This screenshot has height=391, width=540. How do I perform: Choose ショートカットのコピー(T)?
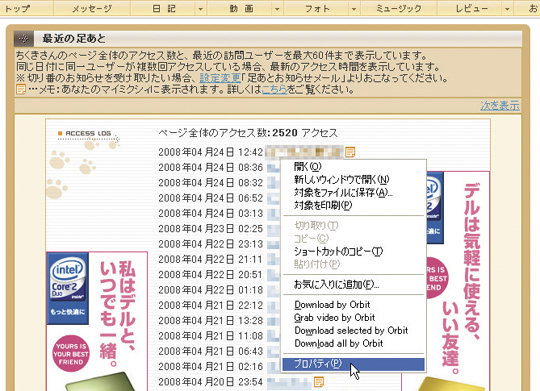coord(353,251)
